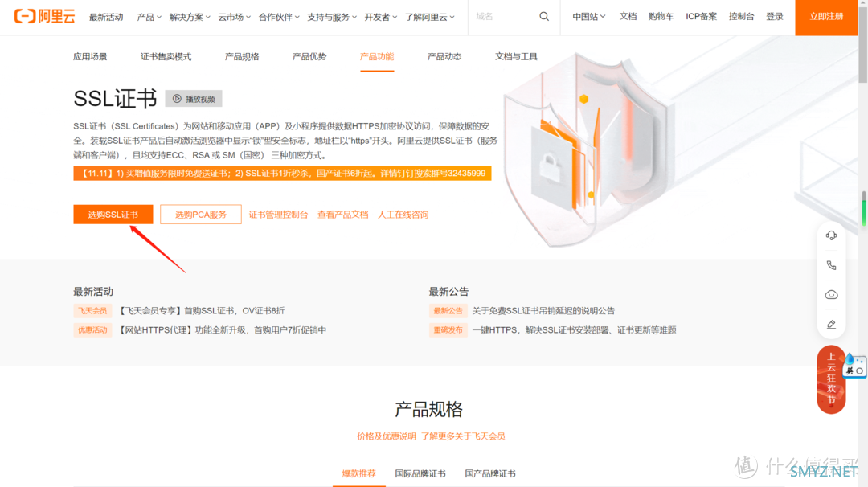
Task: Switch to the 产品优势 tab
Action: point(309,56)
